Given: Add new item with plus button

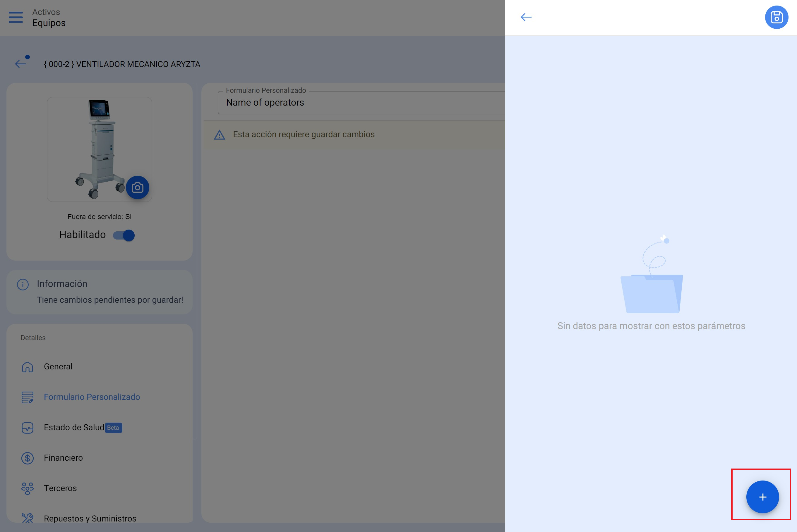Looking at the screenshot, I should (x=762, y=497).
